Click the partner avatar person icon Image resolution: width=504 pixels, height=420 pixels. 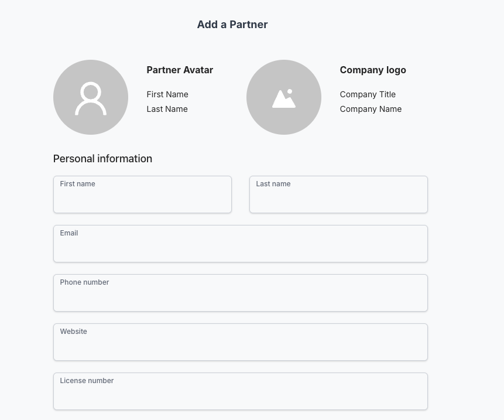[91, 98]
